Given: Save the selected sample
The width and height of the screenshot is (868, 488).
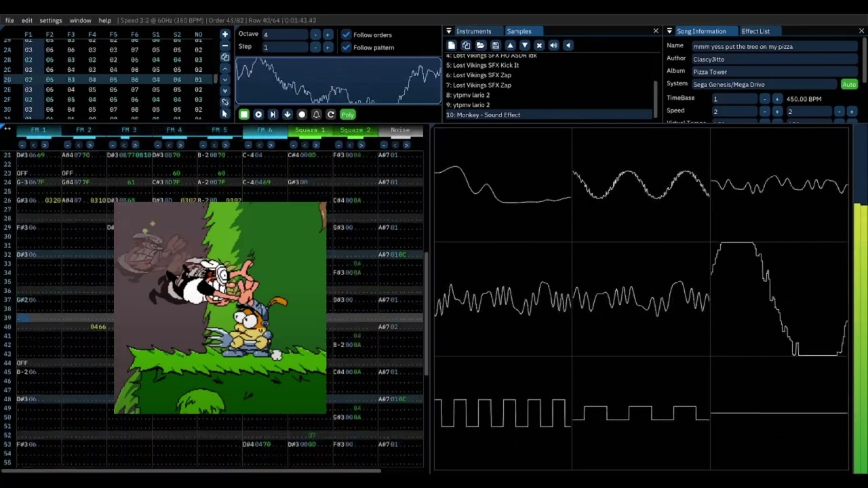Looking at the screenshot, I should pos(496,45).
